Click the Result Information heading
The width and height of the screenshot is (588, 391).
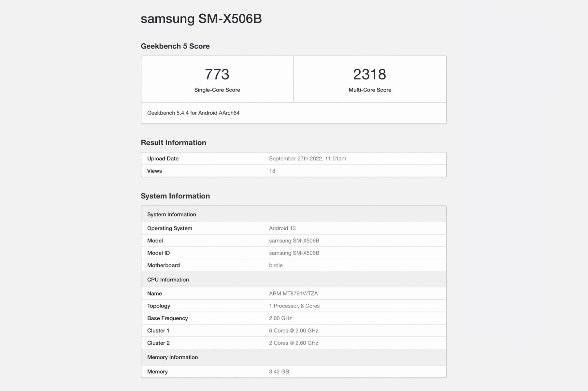[173, 143]
